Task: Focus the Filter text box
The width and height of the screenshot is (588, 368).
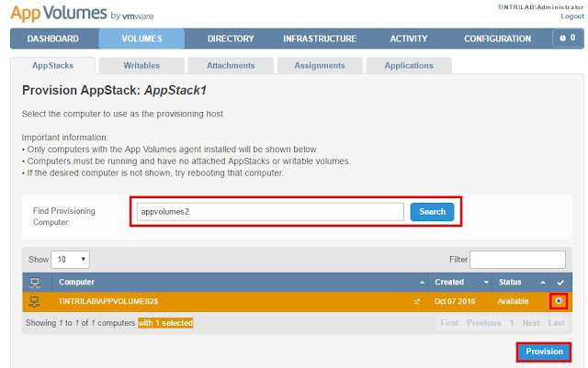Action: point(517,260)
